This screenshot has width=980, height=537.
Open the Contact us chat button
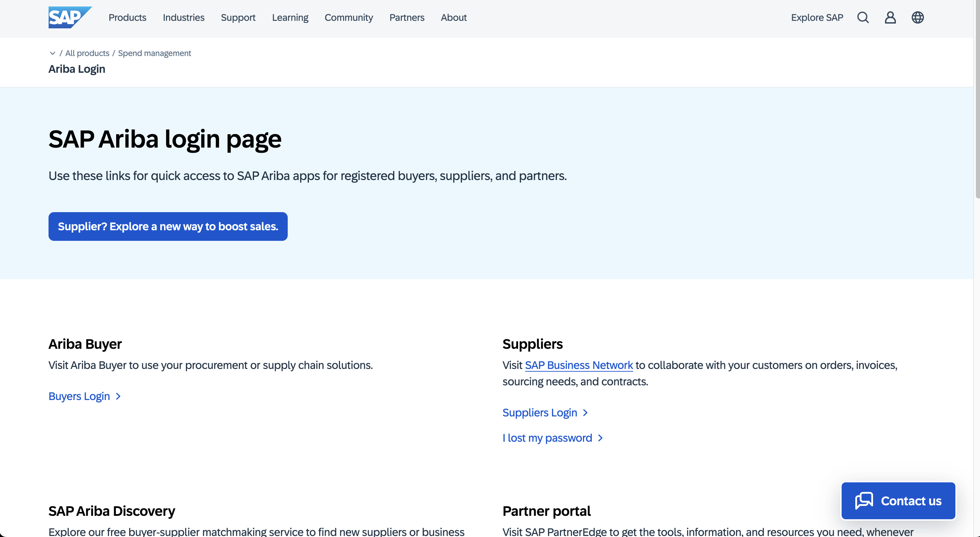(898, 501)
